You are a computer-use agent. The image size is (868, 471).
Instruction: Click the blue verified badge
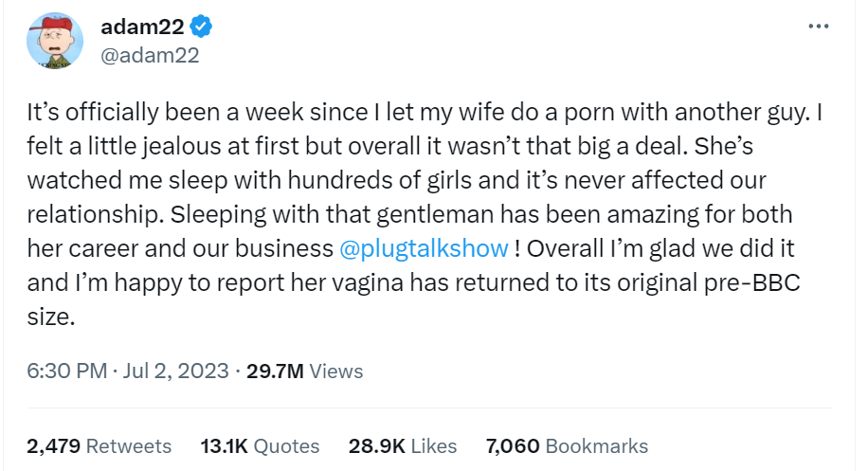[x=203, y=27]
